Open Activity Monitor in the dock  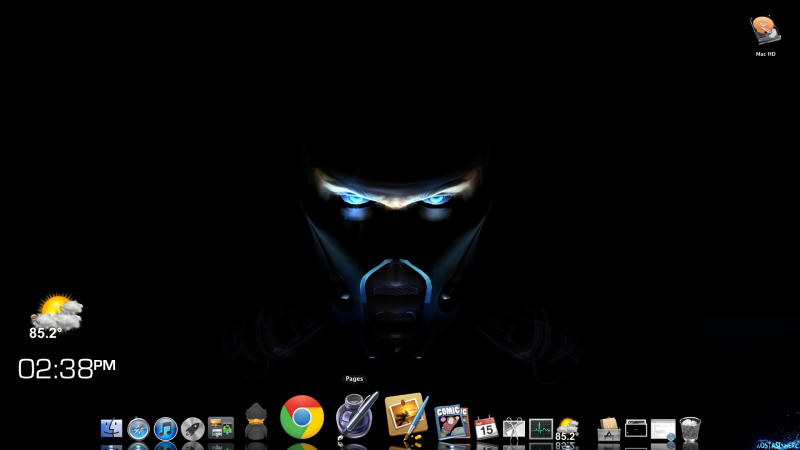click(541, 429)
